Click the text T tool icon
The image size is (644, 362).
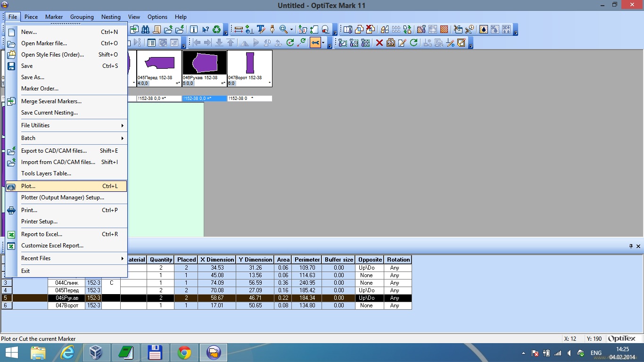point(261,30)
